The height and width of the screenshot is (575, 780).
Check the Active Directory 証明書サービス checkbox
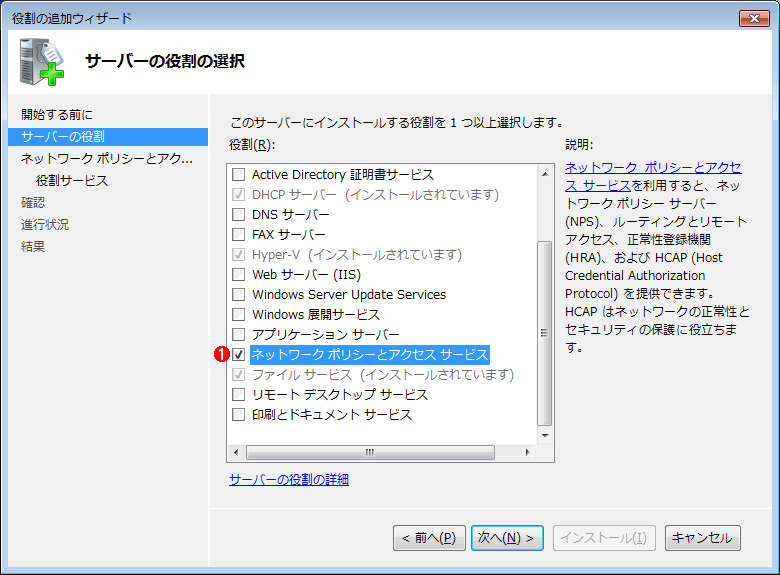[239, 175]
